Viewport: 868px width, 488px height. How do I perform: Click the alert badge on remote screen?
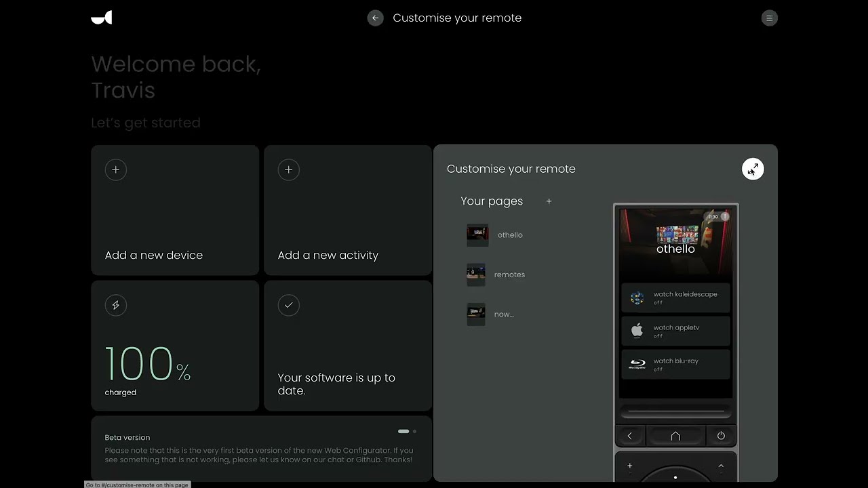725,217
